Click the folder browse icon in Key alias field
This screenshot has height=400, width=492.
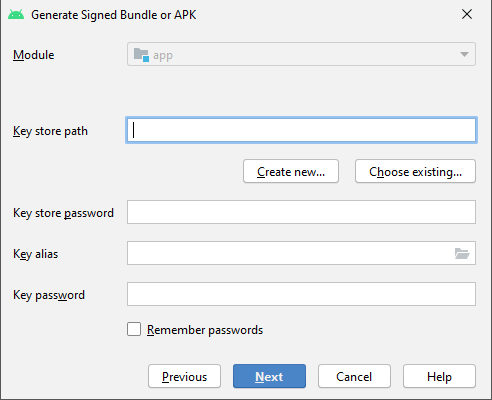[x=462, y=253]
